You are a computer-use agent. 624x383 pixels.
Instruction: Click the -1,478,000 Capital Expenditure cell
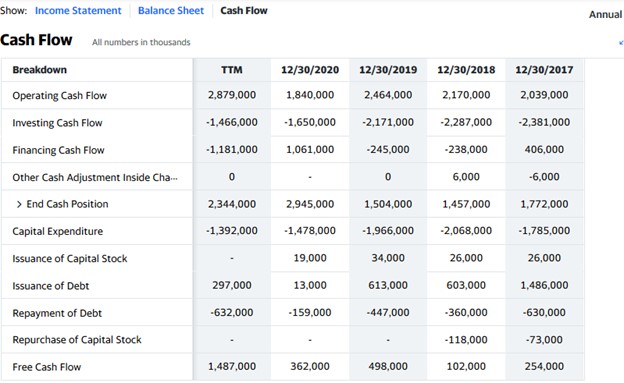[310, 231]
